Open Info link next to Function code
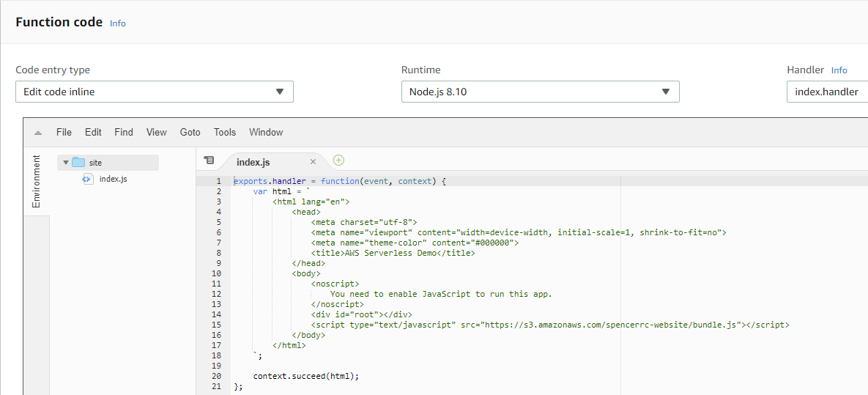The image size is (868, 395). pos(118,23)
